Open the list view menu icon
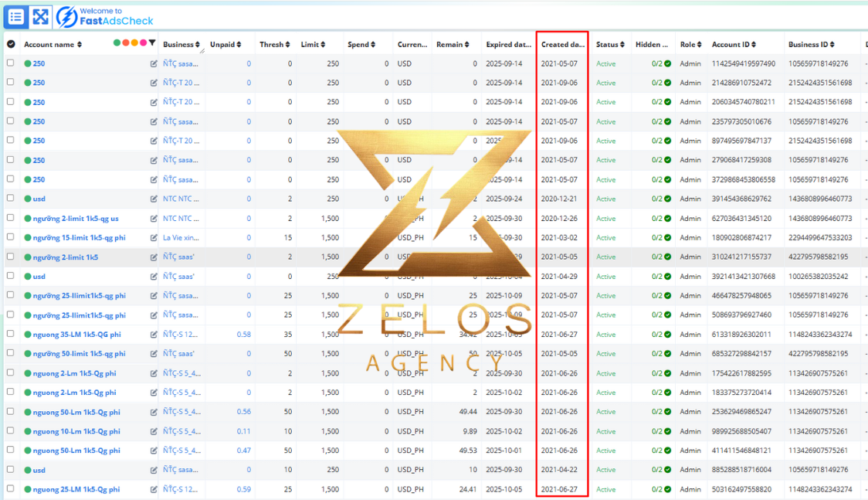The height and width of the screenshot is (500, 868). click(x=15, y=17)
